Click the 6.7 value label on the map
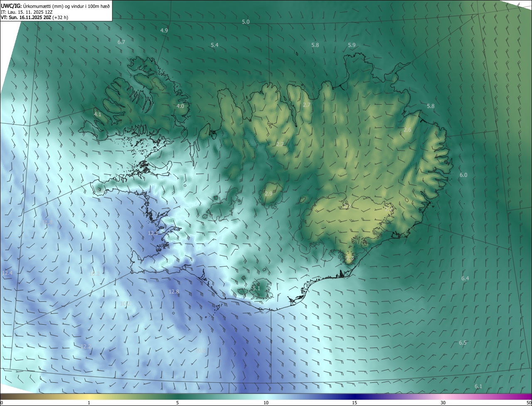The image size is (532, 406). click(121, 42)
